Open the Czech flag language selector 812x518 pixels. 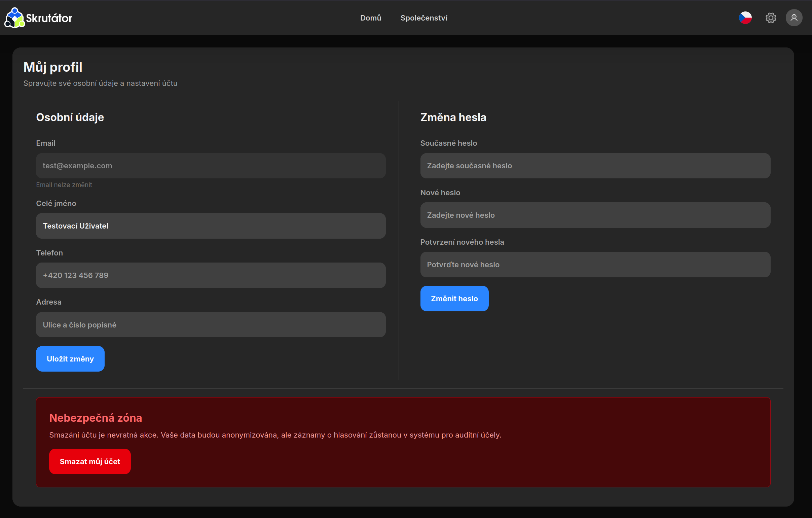coord(745,18)
